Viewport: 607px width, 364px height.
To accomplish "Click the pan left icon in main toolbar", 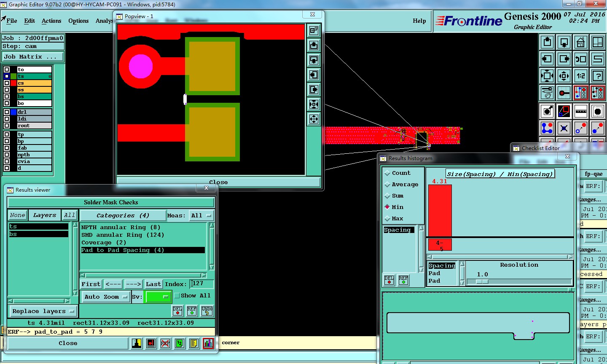I will (x=547, y=59).
